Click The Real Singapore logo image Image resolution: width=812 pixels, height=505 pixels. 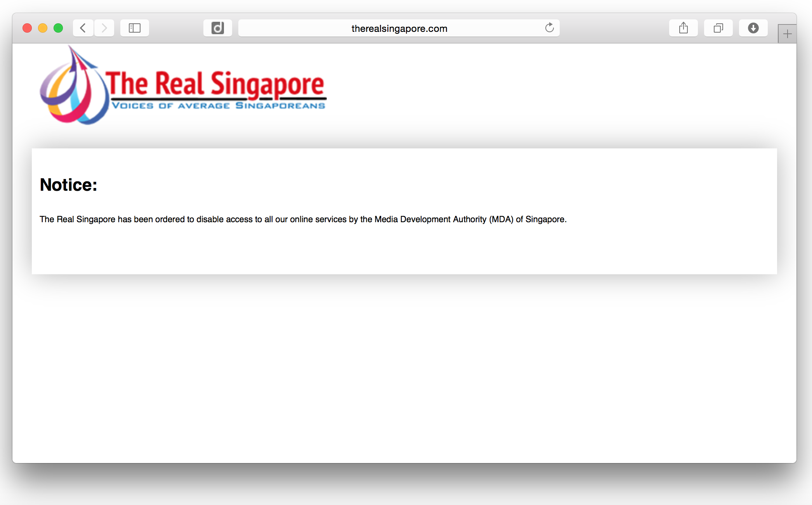[183, 85]
